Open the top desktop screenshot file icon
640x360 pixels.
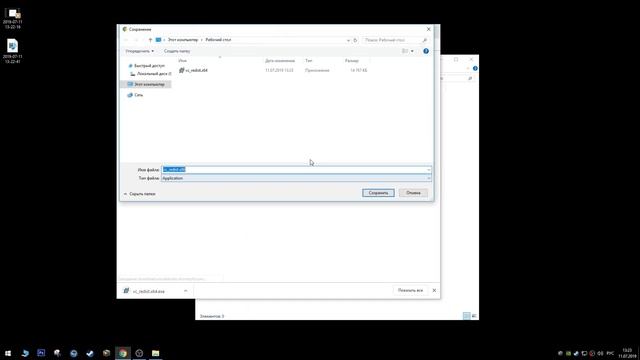click(x=13, y=18)
